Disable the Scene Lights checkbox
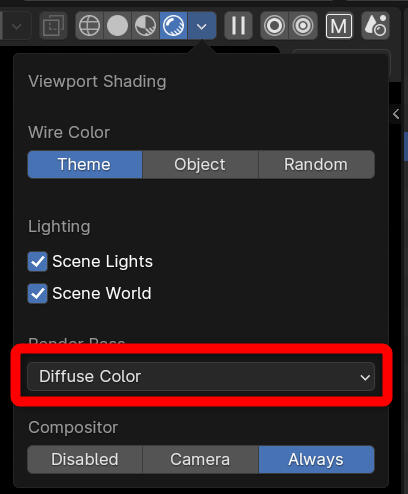The width and height of the screenshot is (408, 494). click(37, 262)
